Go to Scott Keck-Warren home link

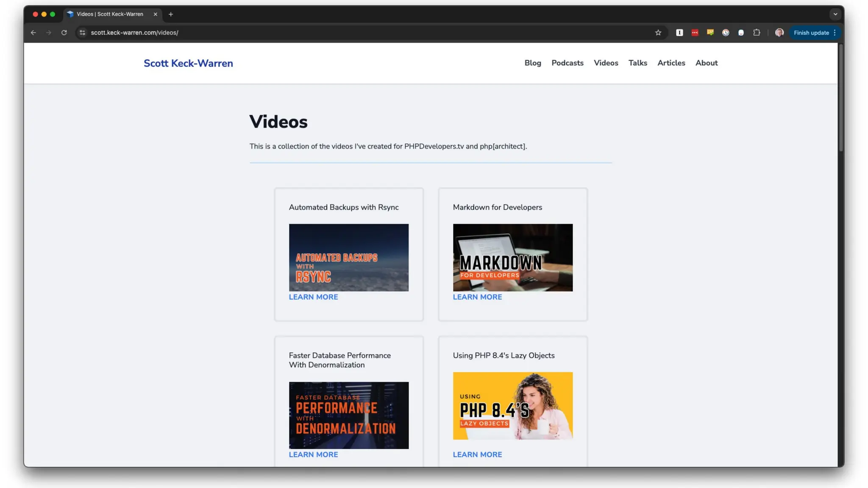coord(188,63)
